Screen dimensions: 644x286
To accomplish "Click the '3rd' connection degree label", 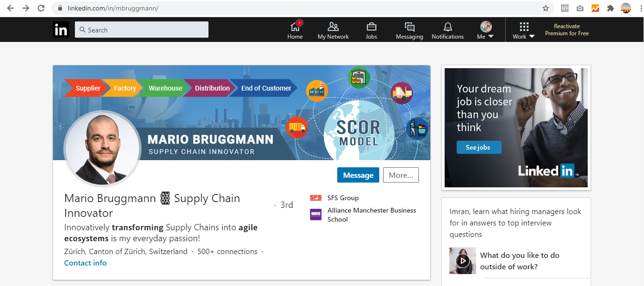I will tap(286, 205).
